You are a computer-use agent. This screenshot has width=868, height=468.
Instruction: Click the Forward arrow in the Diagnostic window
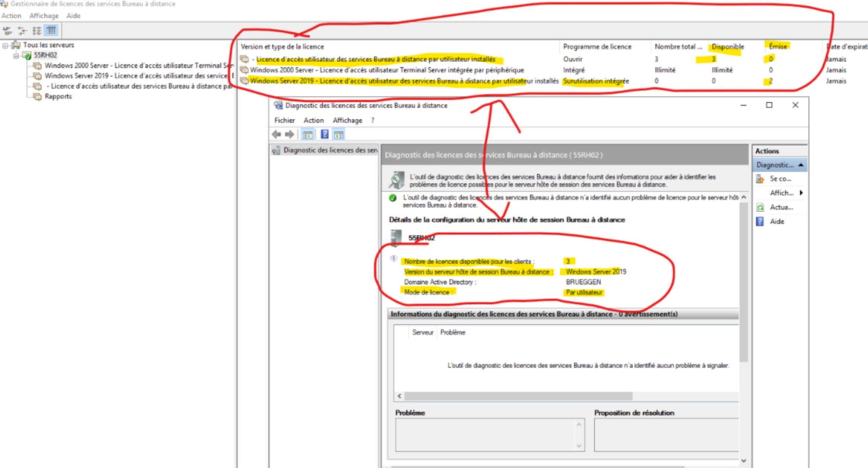point(289,134)
